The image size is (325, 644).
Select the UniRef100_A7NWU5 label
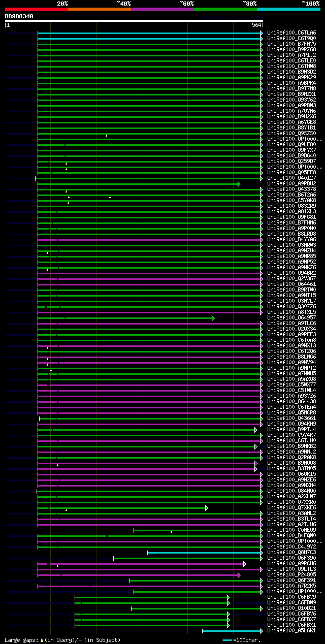click(291, 373)
